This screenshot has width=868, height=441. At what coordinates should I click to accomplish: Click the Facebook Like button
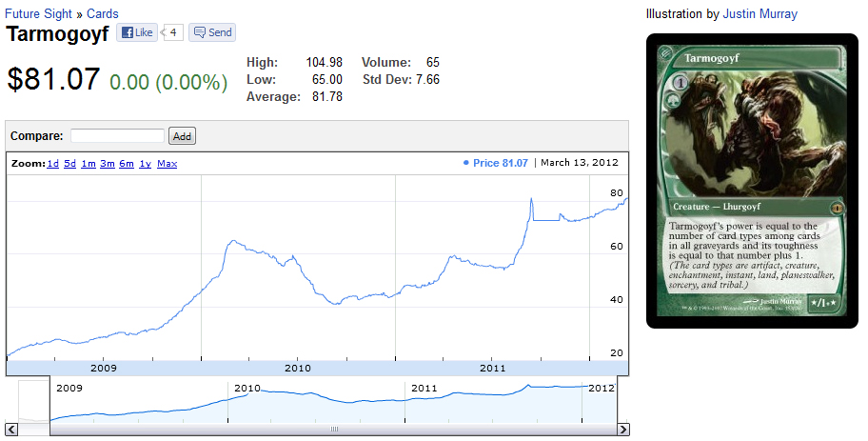[136, 32]
